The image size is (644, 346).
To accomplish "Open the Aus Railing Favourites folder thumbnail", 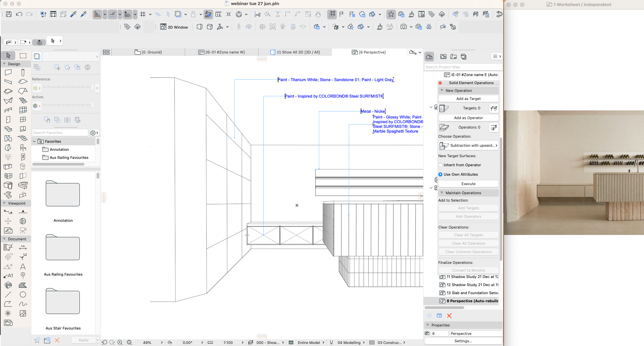I will pos(63,248).
